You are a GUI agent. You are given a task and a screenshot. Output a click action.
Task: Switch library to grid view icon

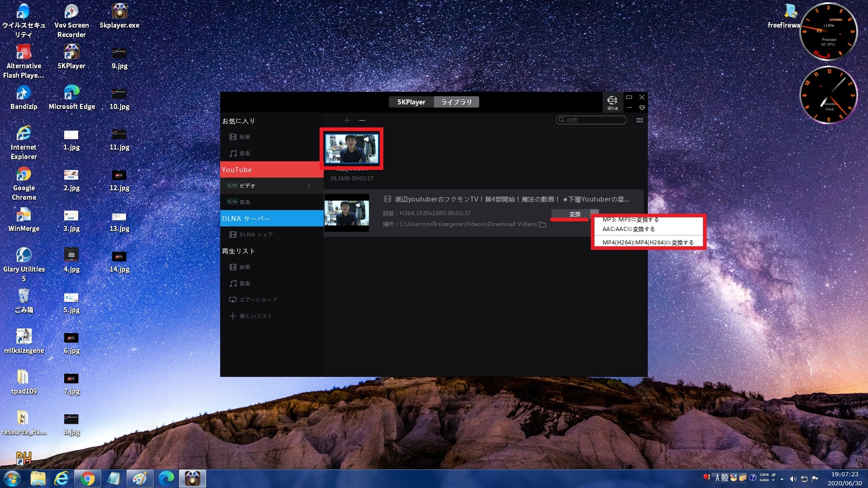tap(640, 120)
